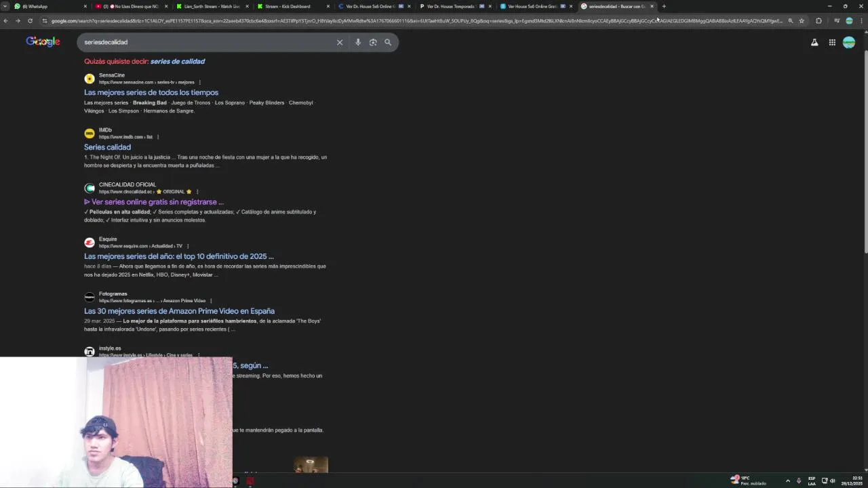Clear the Google search box text
Screen dimensions: 868x488
(340, 42)
